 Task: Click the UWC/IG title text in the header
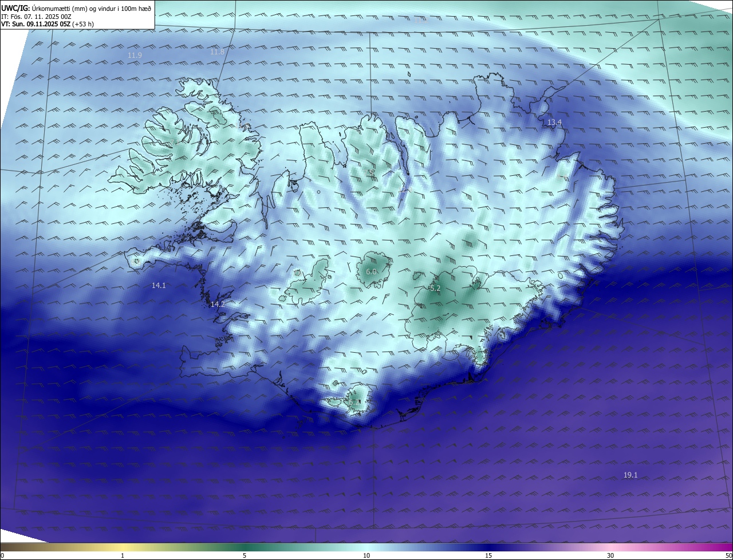pyautogui.click(x=15, y=8)
